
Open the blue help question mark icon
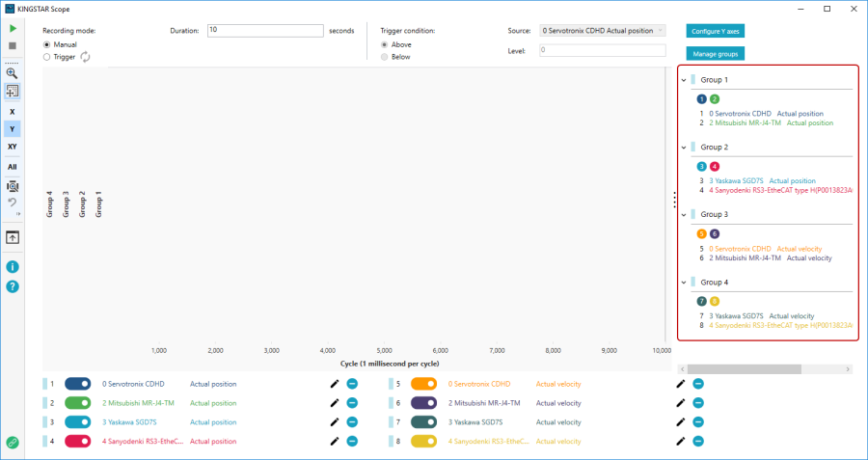[x=13, y=286]
